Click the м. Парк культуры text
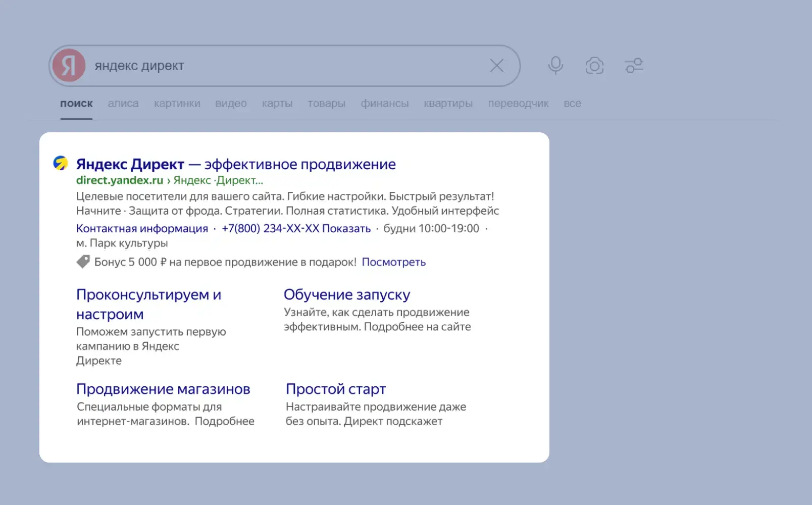Viewport: 812px width, 505px height. [x=122, y=243]
